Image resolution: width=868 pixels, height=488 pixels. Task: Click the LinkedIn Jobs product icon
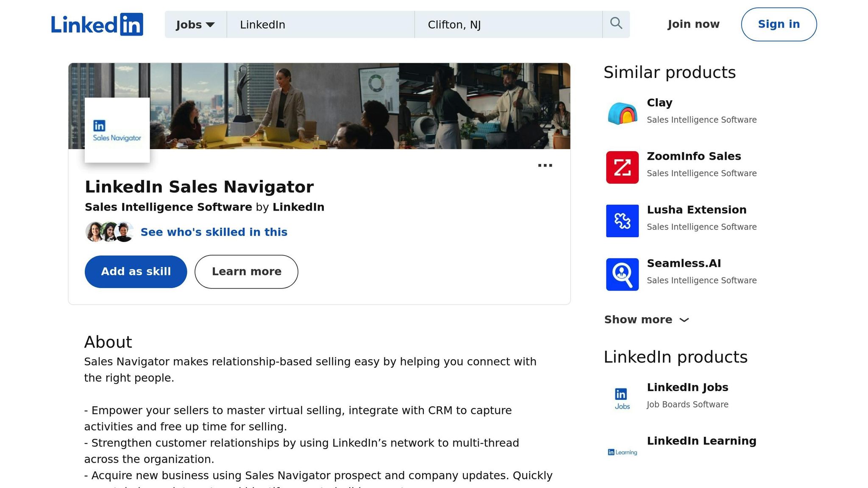621,396
